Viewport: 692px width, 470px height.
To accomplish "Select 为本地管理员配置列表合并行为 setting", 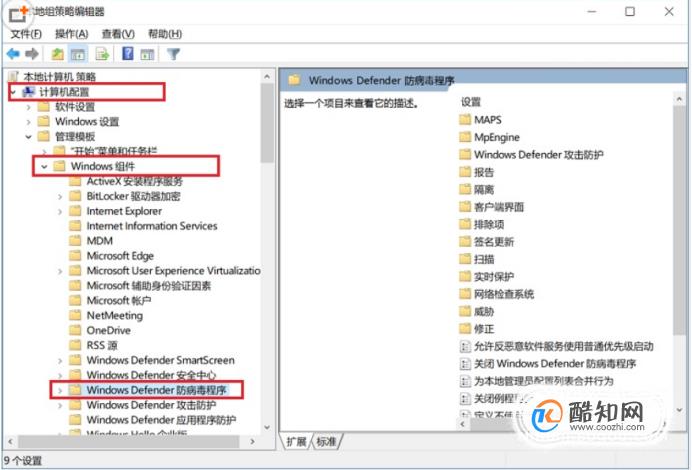I will click(543, 381).
